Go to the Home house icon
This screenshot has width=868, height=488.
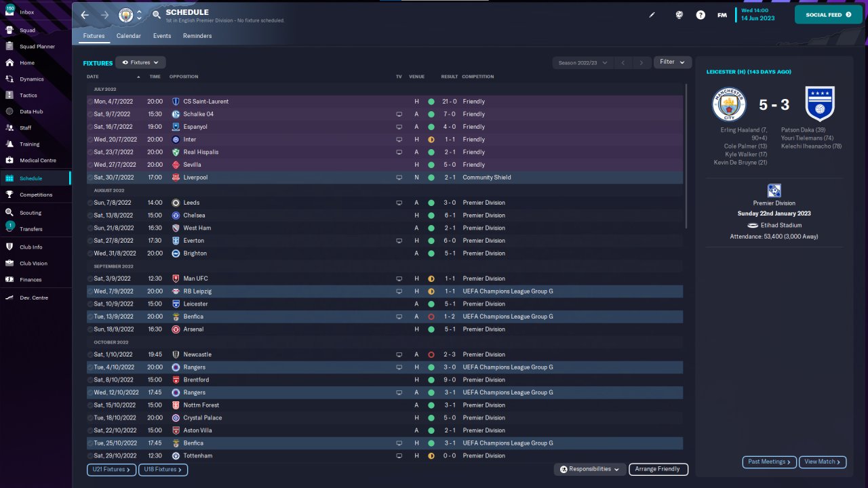coord(9,62)
